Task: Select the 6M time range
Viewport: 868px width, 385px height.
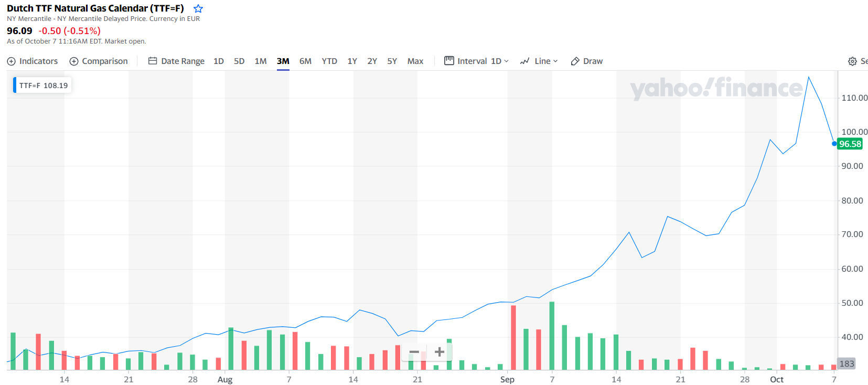Action: pos(305,61)
